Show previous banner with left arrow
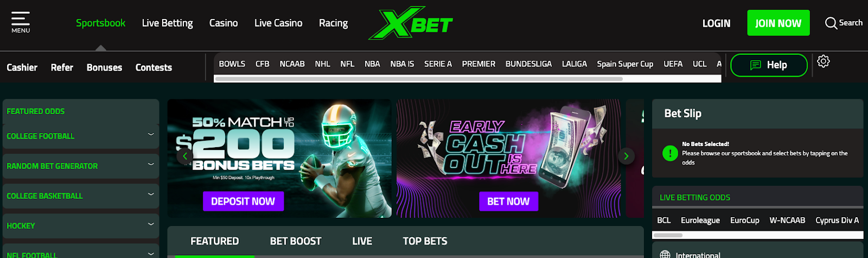 [184, 156]
